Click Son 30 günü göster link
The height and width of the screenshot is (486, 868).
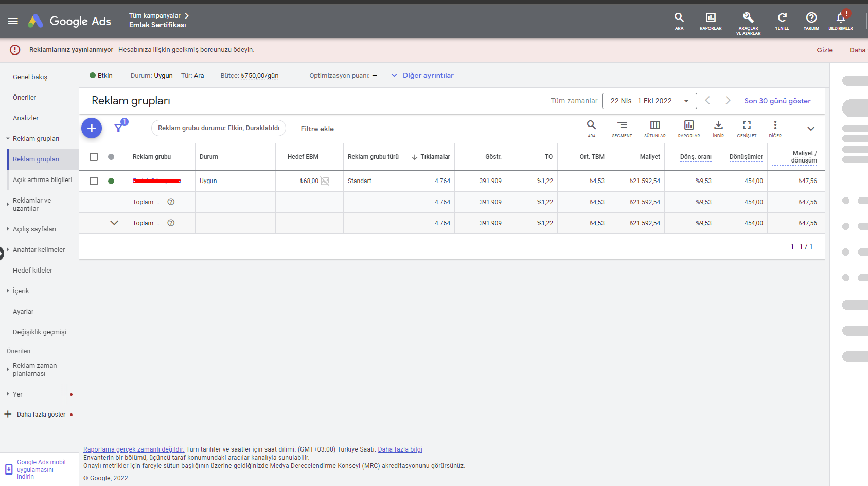(777, 101)
